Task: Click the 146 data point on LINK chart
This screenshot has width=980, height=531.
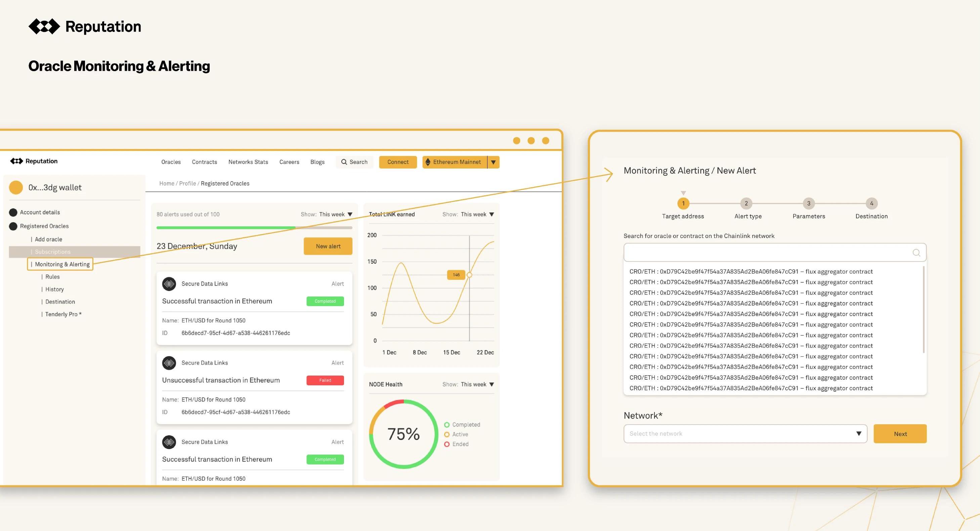Action: coord(469,275)
